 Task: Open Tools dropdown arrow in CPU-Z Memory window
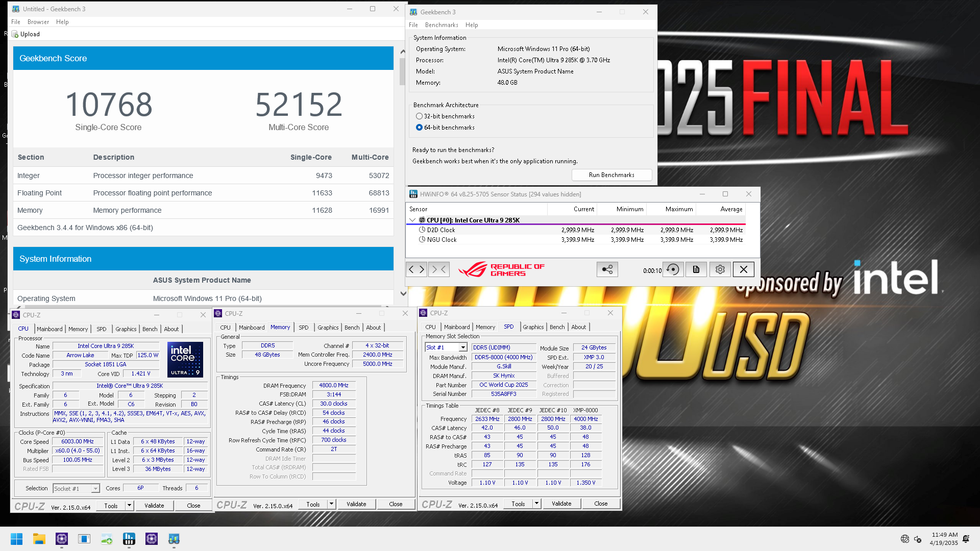click(332, 504)
